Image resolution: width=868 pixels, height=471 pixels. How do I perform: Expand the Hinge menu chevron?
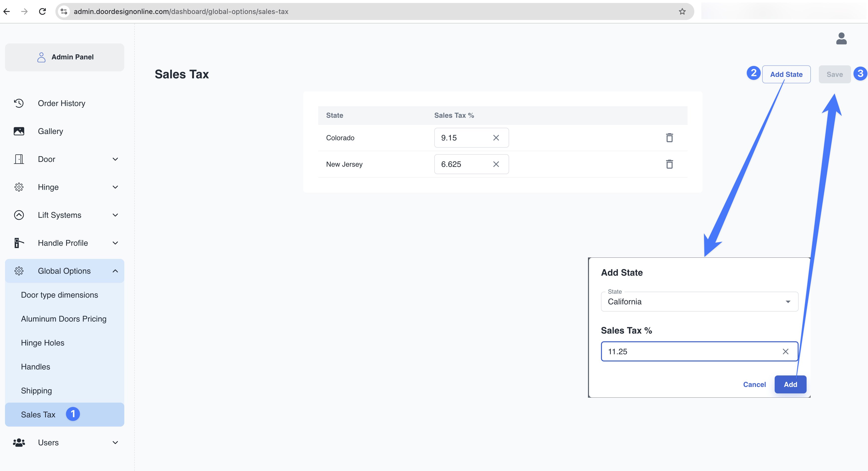(115, 187)
